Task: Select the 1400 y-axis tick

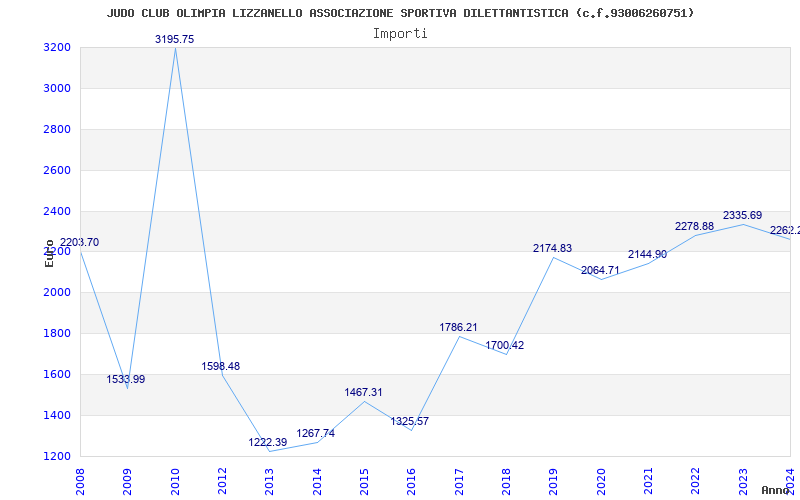Action: 57,415
